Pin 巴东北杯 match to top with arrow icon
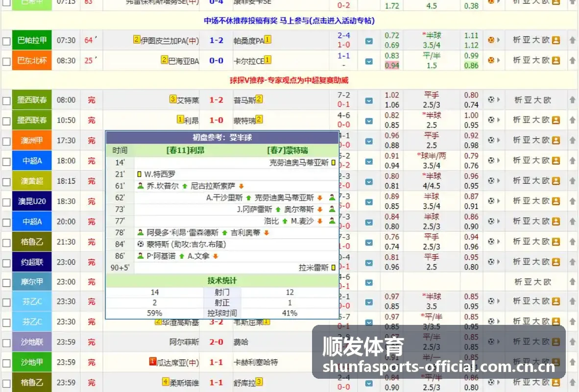 (x=572, y=60)
